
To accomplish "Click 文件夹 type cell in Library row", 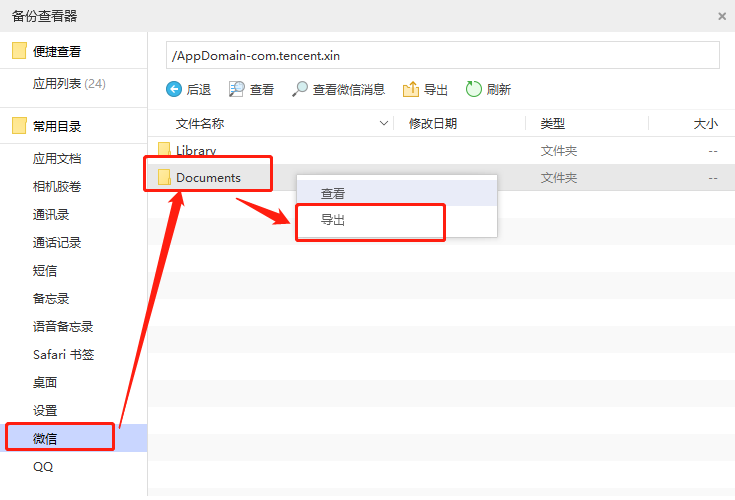I will click(559, 150).
